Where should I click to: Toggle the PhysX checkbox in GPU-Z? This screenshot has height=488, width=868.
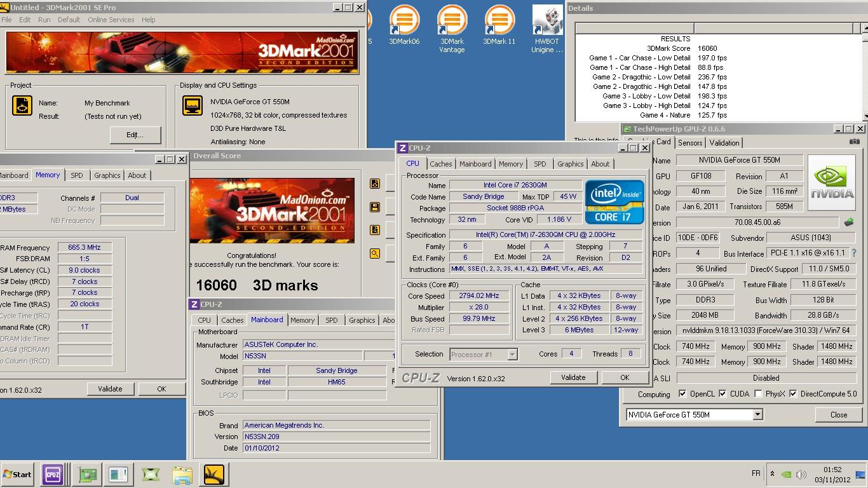point(758,394)
